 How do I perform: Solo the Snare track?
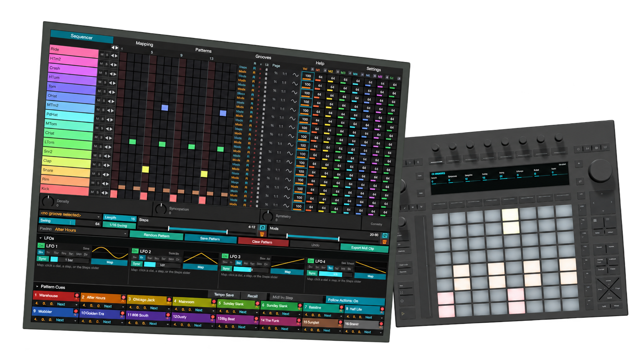tap(99, 174)
